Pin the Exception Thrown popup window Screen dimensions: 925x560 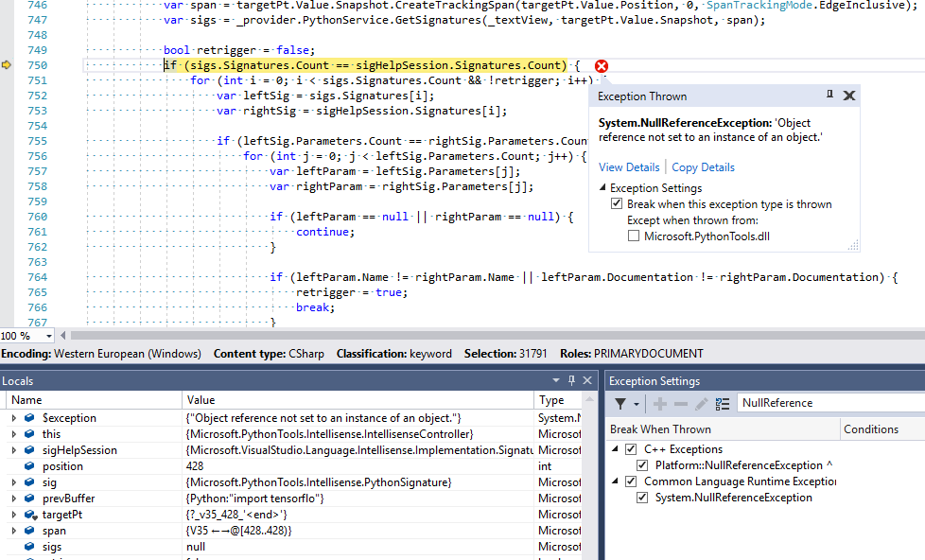829,95
